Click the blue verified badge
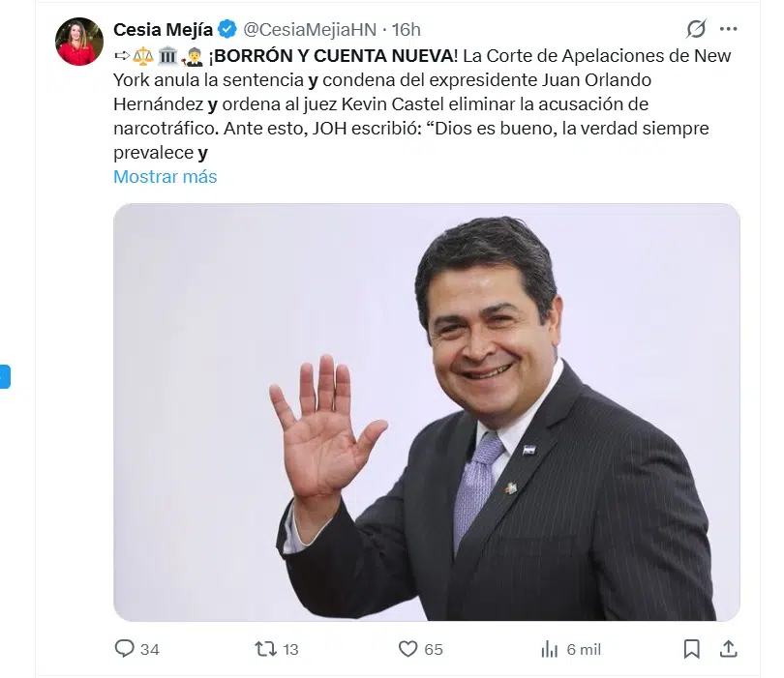This screenshot has height=678, width=784. 227,29
